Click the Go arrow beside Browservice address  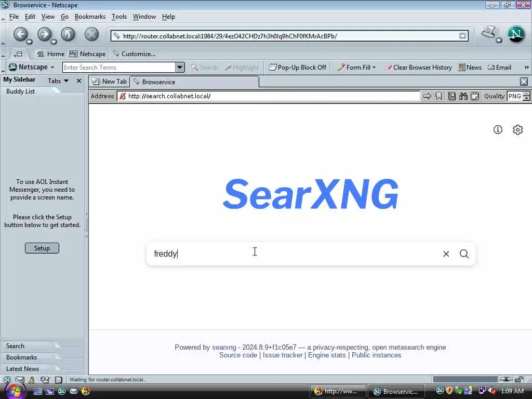427,96
